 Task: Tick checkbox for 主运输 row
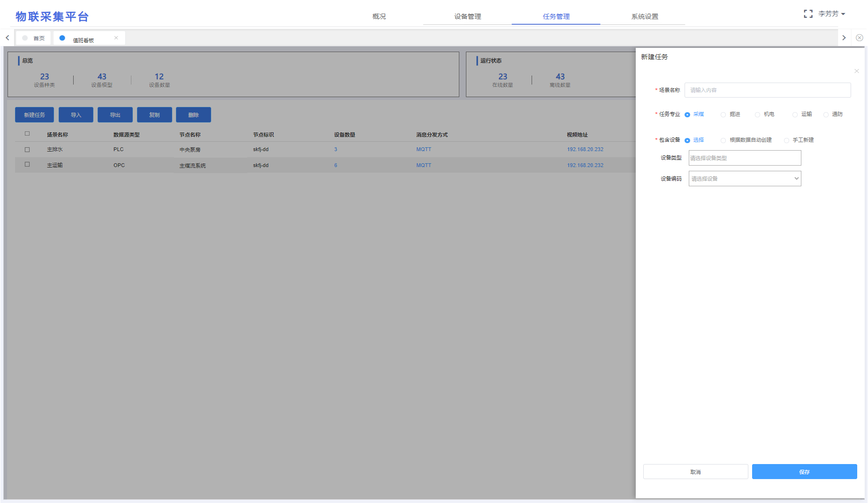pos(27,165)
